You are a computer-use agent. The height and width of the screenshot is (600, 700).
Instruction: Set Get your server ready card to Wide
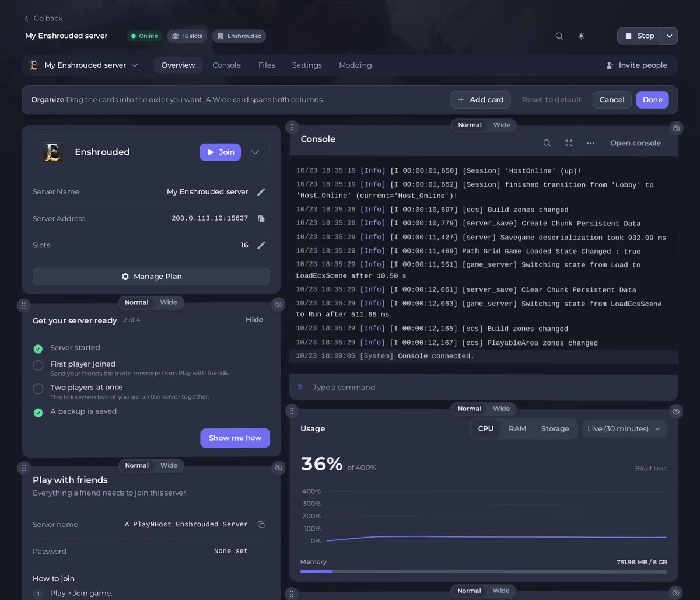click(169, 302)
